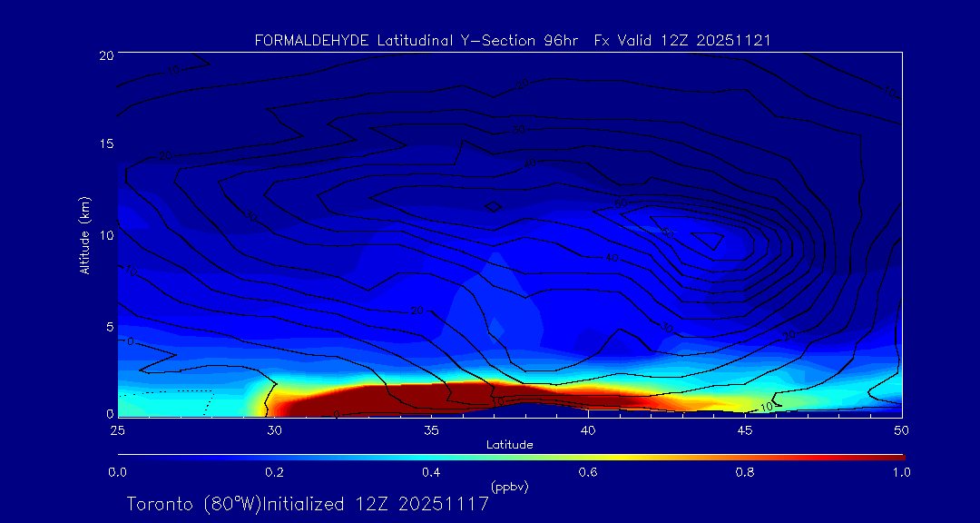Viewport: 980px width, 523px height.
Task: Click the colorbar scale label 1.0
Action: [x=901, y=472]
